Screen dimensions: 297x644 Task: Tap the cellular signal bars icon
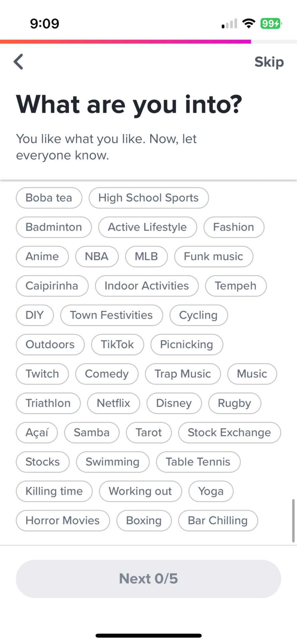(x=229, y=23)
